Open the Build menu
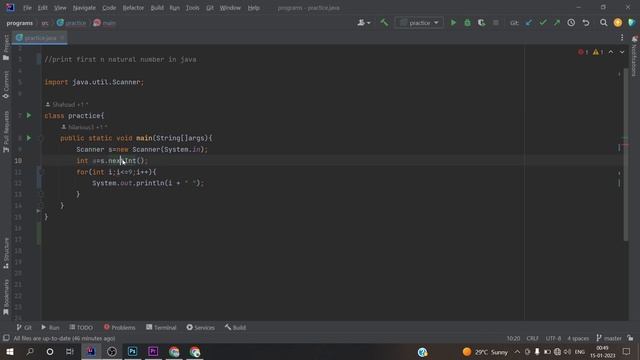Viewport: 640px width, 360px height. pos(157,8)
